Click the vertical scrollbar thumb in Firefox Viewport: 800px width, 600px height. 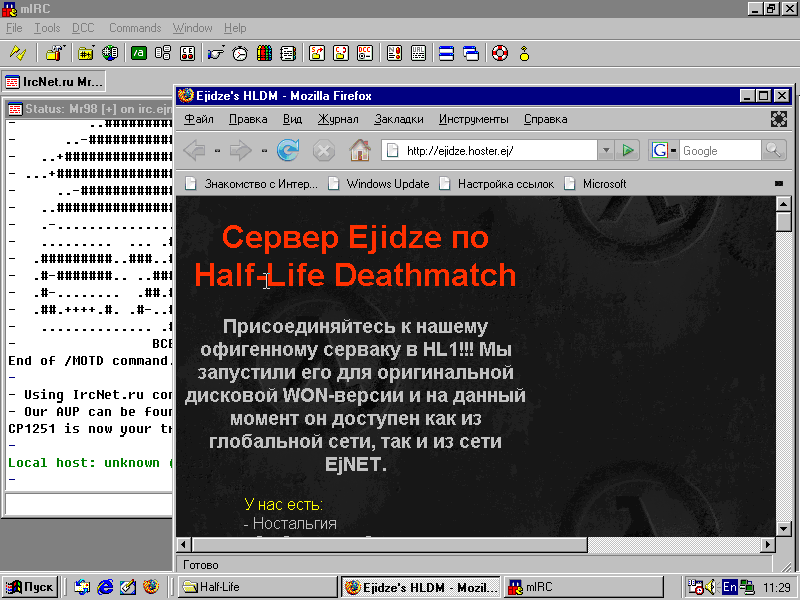(784, 223)
